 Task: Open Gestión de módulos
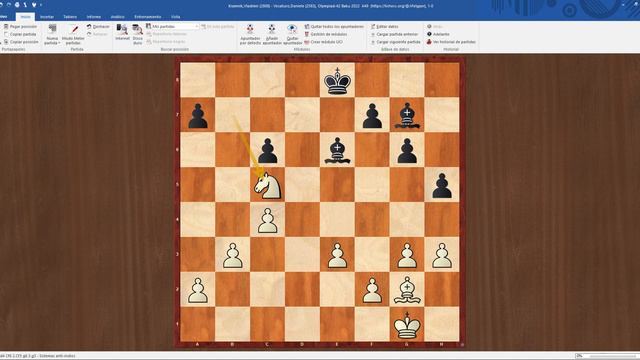tap(325, 34)
